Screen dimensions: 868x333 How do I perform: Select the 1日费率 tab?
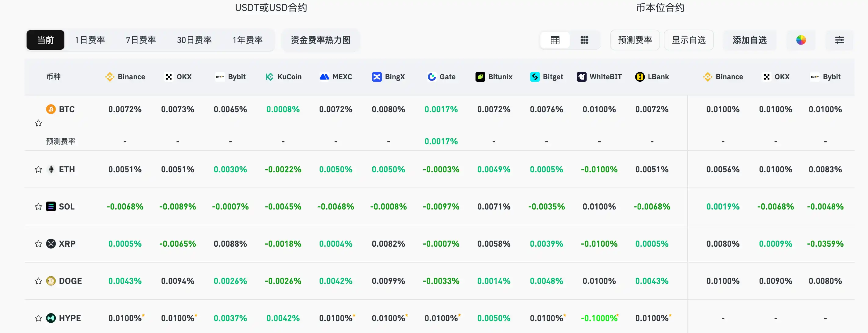[x=90, y=40]
